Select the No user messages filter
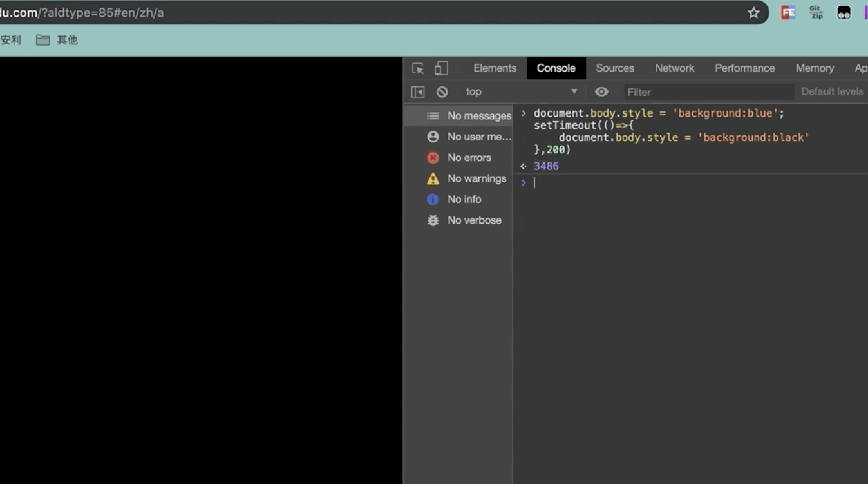868x487 pixels. [x=458, y=137]
